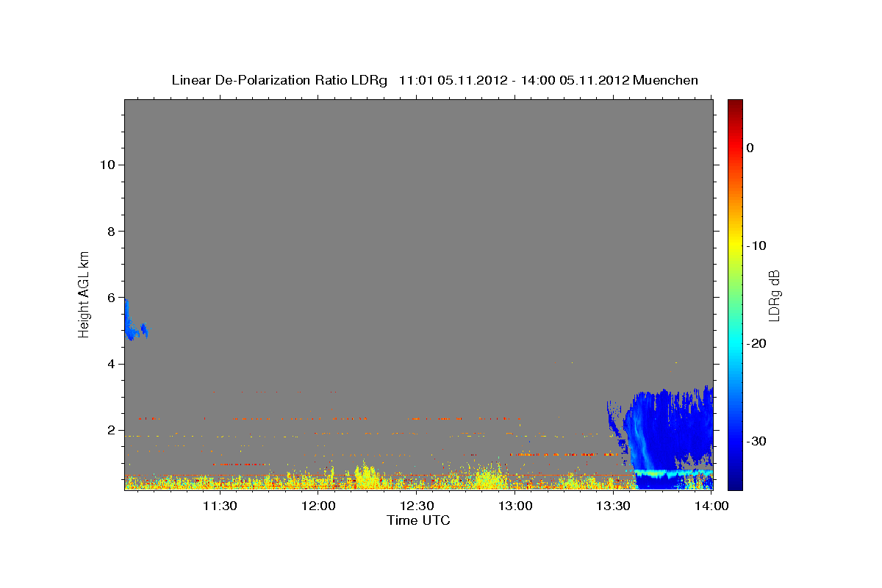
Task: Click the 11:30 time tick label
Action: (x=220, y=506)
